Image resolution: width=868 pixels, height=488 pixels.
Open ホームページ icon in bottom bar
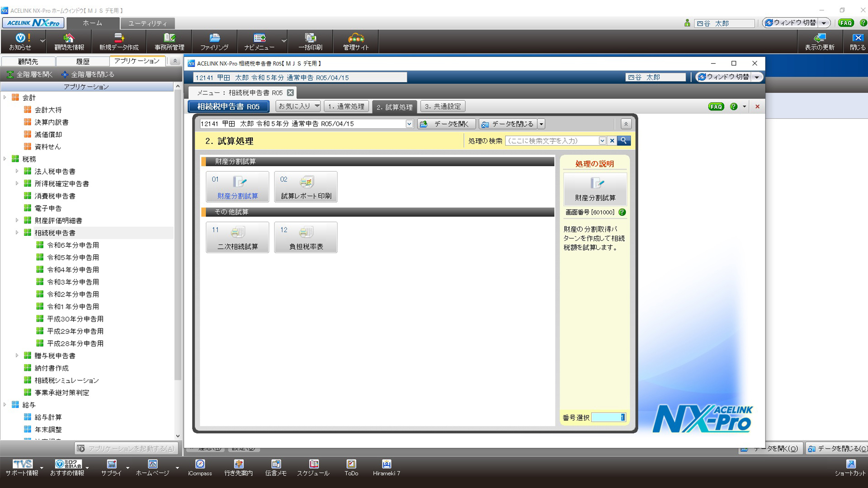pos(153,468)
